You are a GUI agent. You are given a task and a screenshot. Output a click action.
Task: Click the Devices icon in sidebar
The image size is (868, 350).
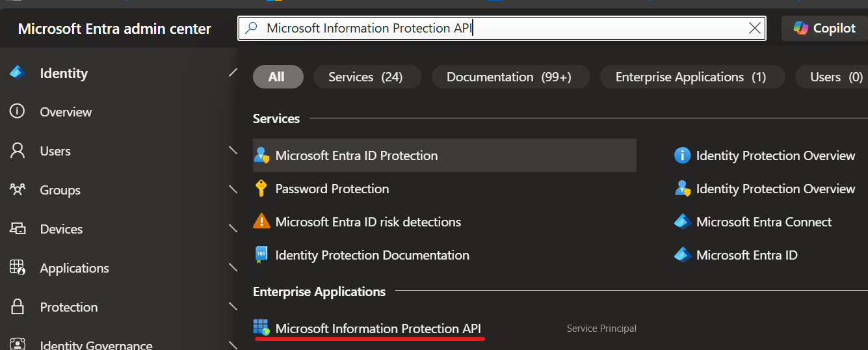(x=17, y=229)
